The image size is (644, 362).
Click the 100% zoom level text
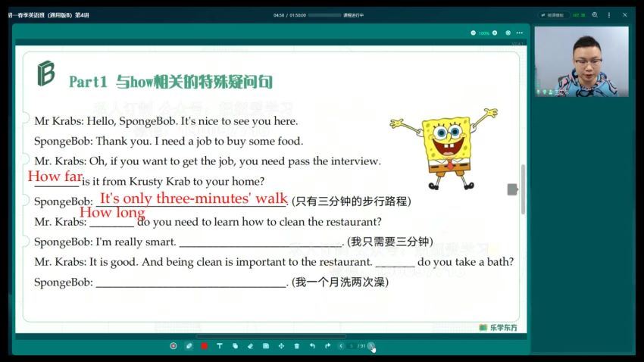click(484, 33)
